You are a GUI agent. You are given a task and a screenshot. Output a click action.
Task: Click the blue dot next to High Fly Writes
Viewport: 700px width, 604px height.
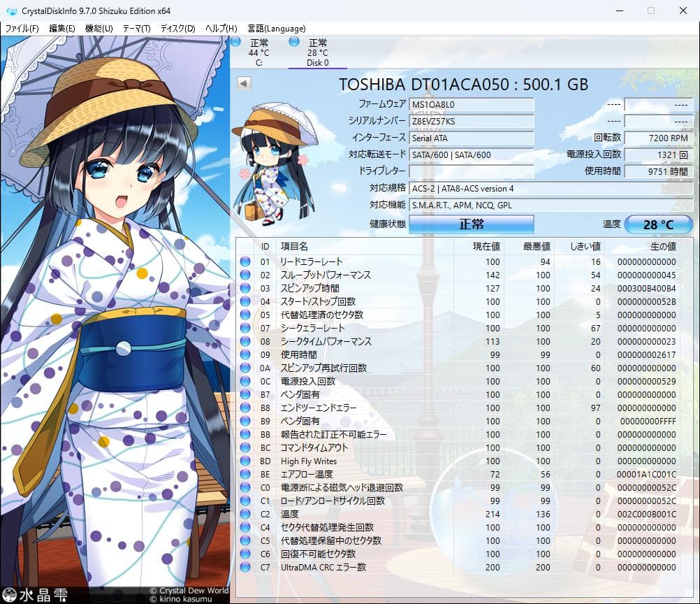click(245, 461)
